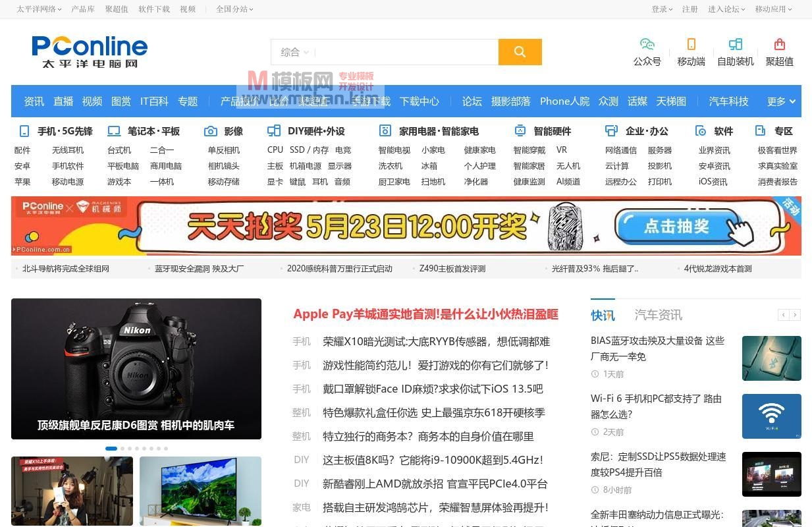Open the 直播 navigation item

[x=63, y=101]
